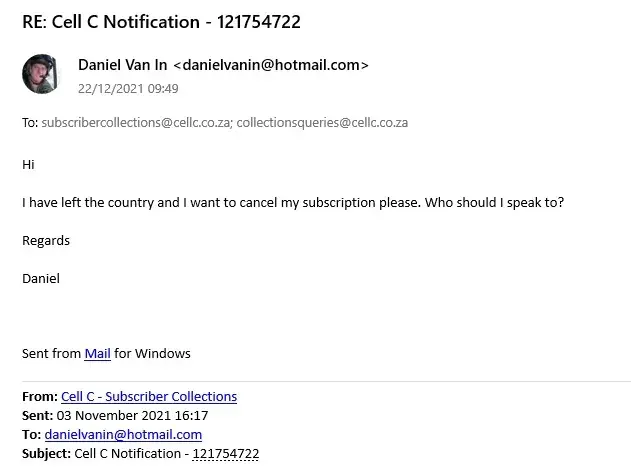Click the sentence about cancelling the subscription

(292, 202)
